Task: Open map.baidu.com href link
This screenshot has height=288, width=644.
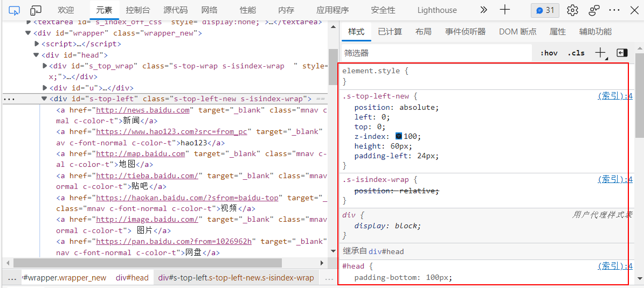Action: (141, 154)
